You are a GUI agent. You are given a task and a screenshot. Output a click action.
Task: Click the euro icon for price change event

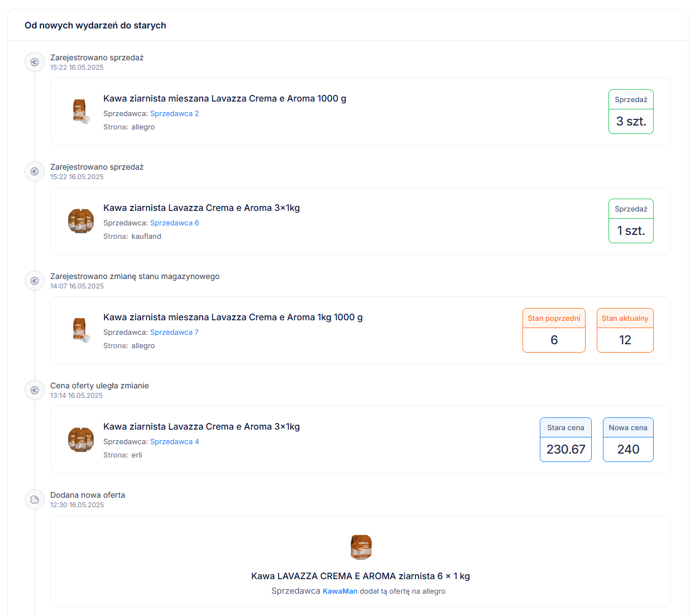click(35, 390)
